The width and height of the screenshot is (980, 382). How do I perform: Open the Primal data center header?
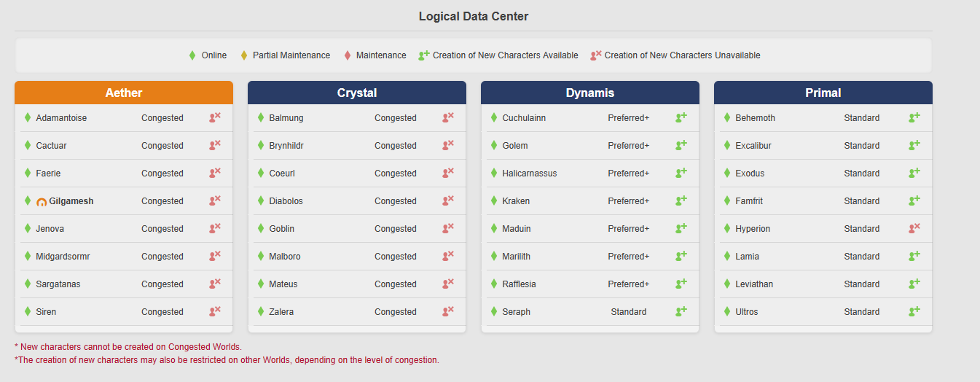(x=823, y=93)
